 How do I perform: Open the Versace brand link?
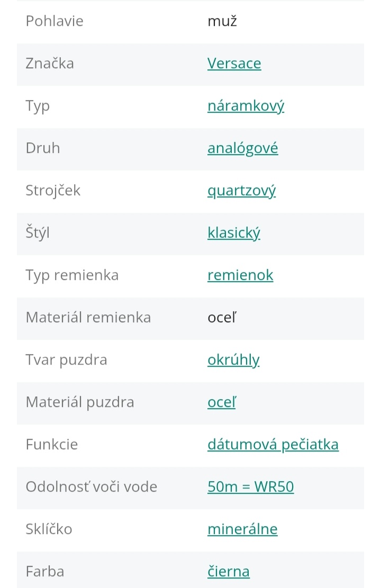(x=234, y=64)
